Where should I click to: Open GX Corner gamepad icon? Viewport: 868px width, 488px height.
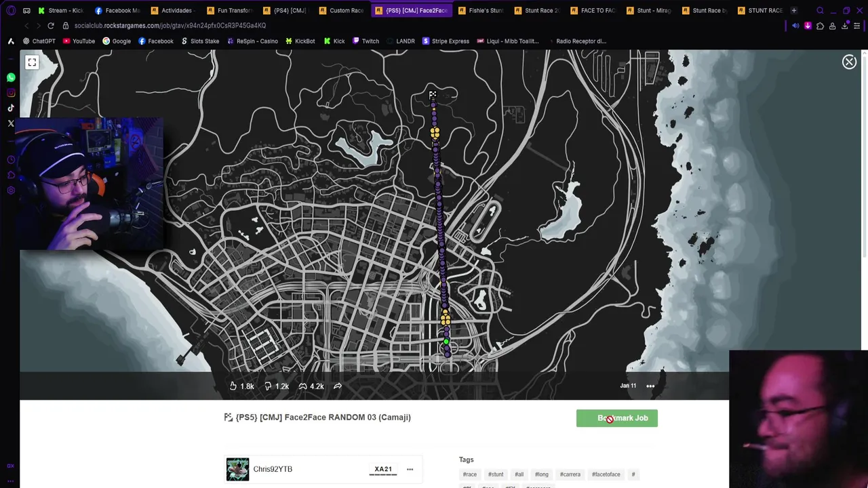tap(26, 11)
